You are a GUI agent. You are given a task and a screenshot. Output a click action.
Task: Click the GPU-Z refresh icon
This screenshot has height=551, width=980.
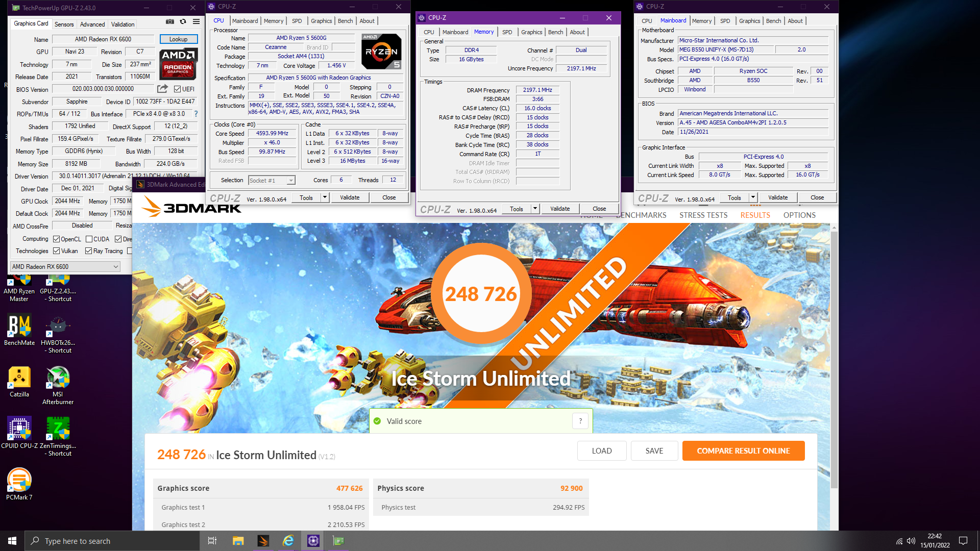point(183,21)
